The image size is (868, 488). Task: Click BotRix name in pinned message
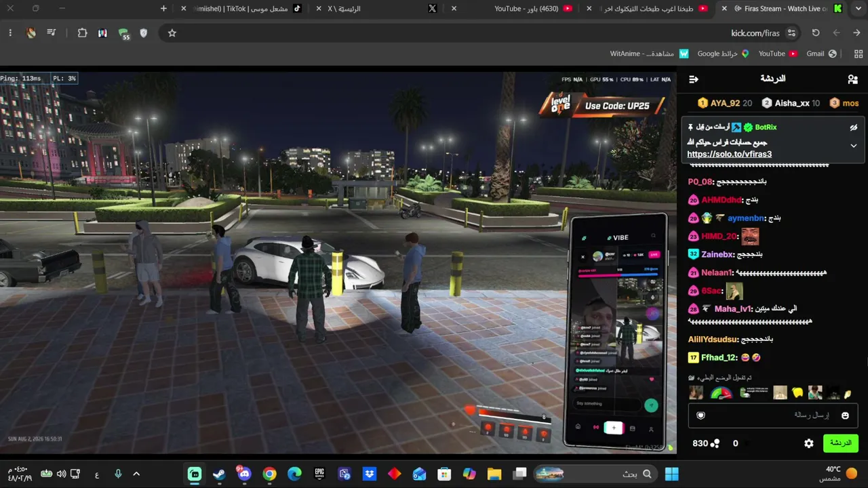tap(766, 127)
